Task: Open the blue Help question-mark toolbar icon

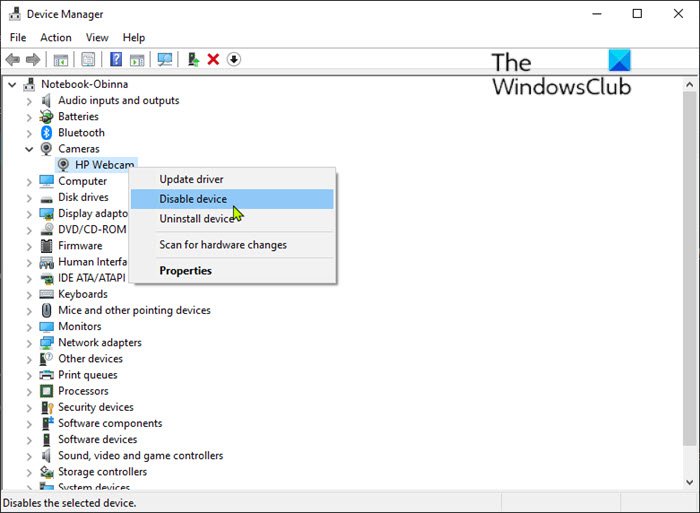Action: point(116,59)
